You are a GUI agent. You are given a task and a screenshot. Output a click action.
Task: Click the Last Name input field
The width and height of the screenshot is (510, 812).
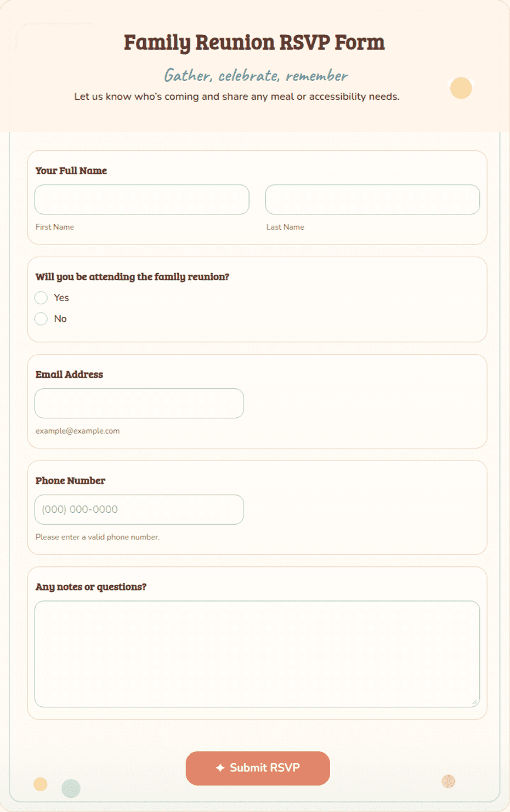pyautogui.click(x=372, y=200)
